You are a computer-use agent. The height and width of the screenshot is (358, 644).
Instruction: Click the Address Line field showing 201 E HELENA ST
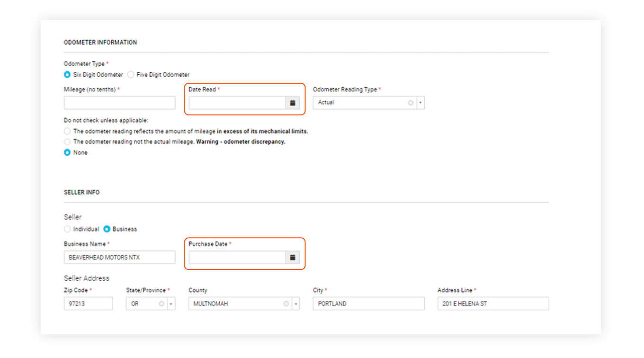[x=492, y=303]
